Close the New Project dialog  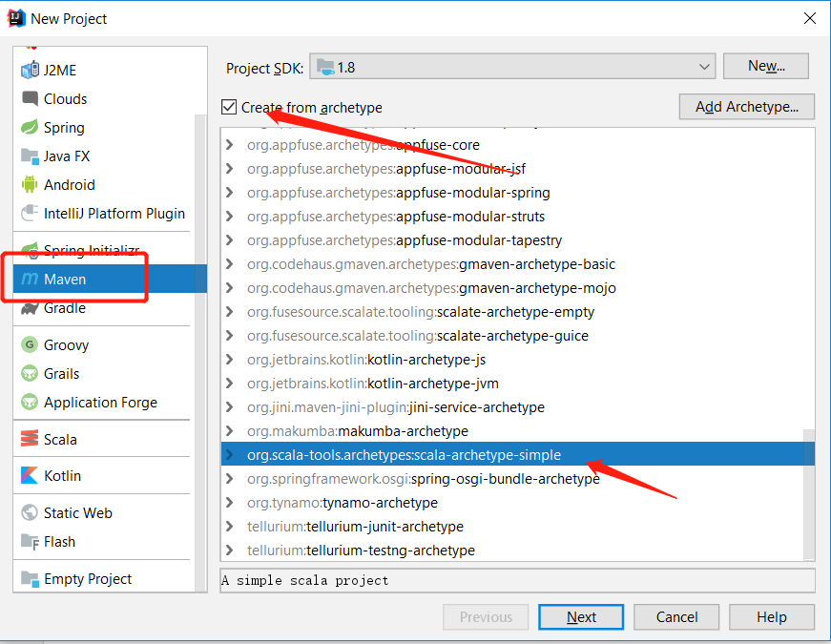pyautogui.click(x=809, y=18)
